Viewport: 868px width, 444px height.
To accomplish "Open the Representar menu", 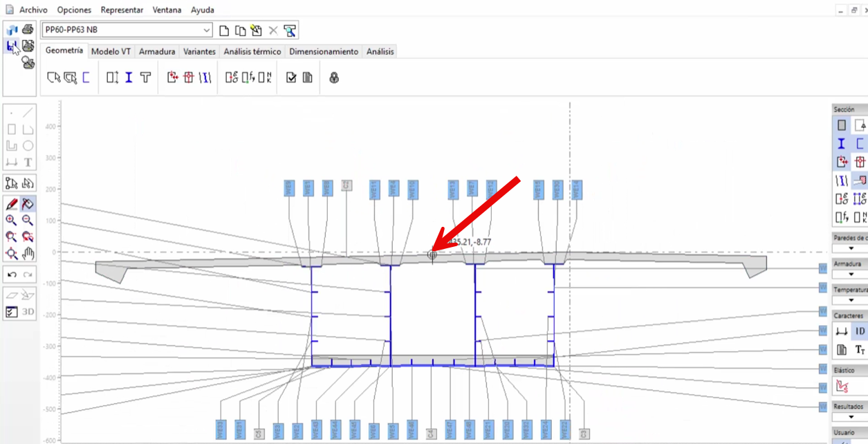I will coord(122,10).
